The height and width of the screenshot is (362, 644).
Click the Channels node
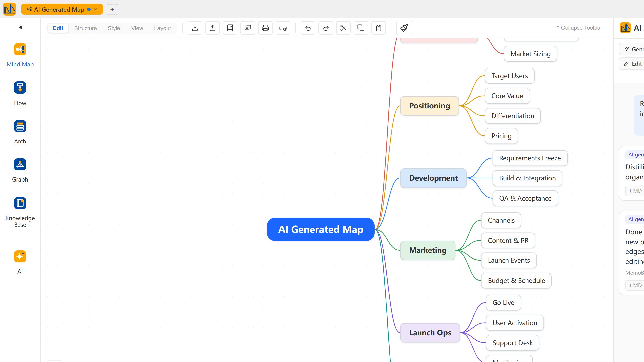(x=501, y=220)
